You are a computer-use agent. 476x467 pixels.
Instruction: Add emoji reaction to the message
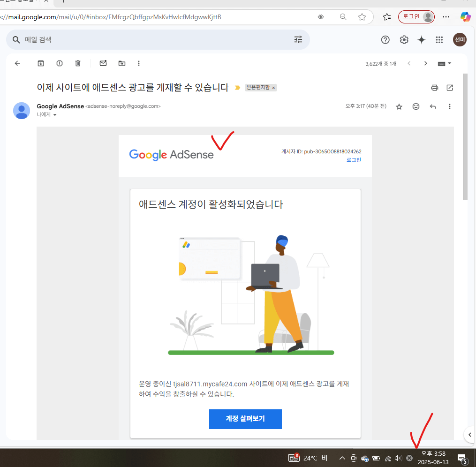tap(416, 106)
